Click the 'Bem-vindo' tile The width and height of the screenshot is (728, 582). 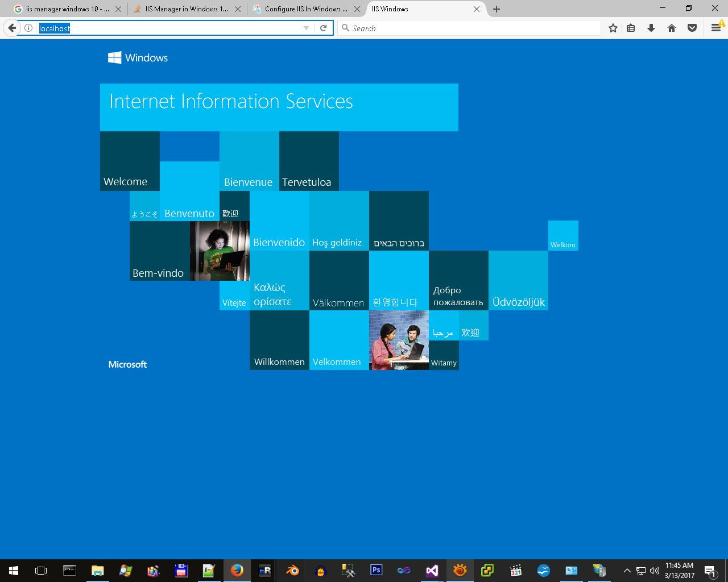[x=160, y=251]
